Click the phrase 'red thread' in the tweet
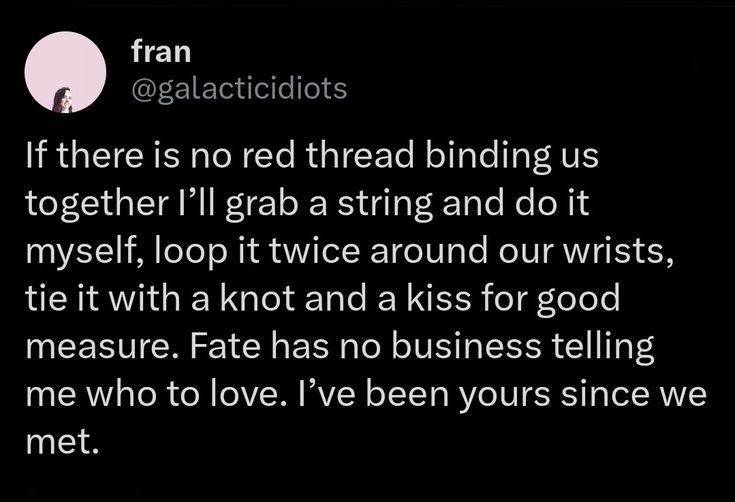Viewport: 735px width, 502px height. 328,156
